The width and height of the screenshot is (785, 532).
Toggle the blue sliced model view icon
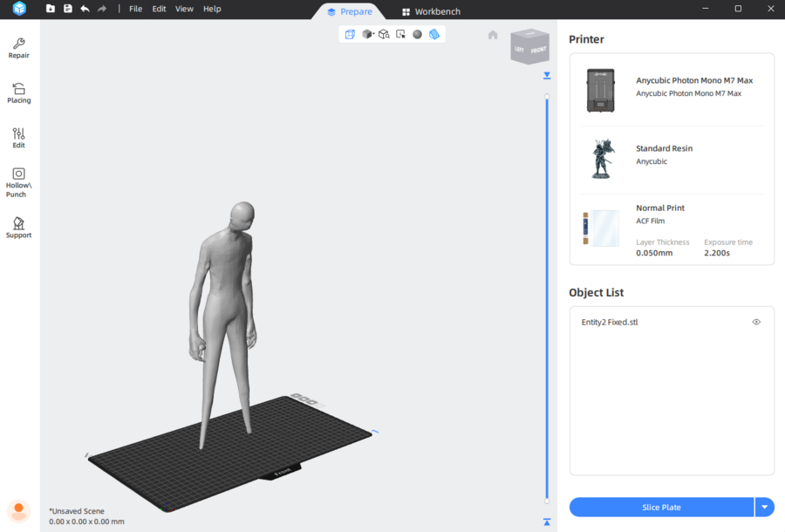pos(433,34)
